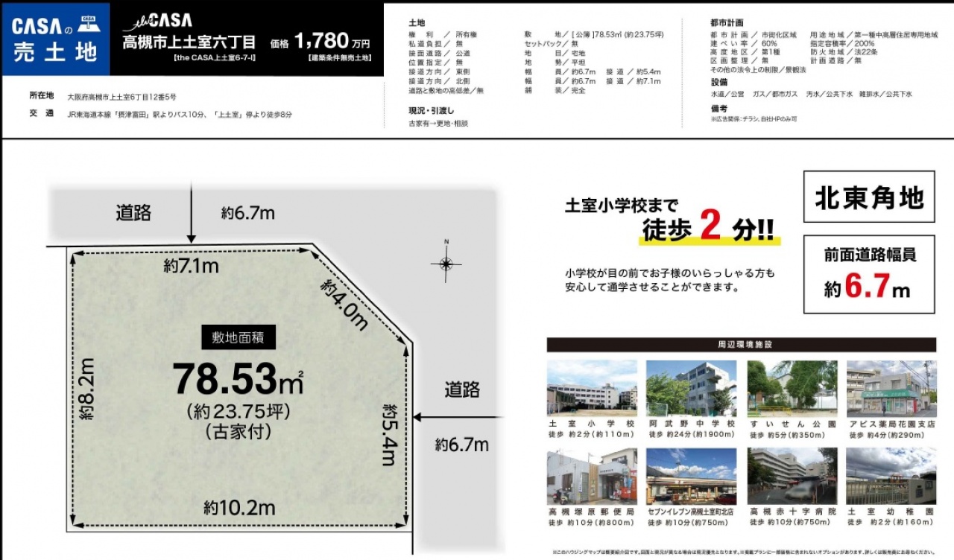Image resolution: width=954 pixels, height=560 pixels.
Task: Click the 【the CASA上土室6-7-I】 text
Action: pos(214,58)
